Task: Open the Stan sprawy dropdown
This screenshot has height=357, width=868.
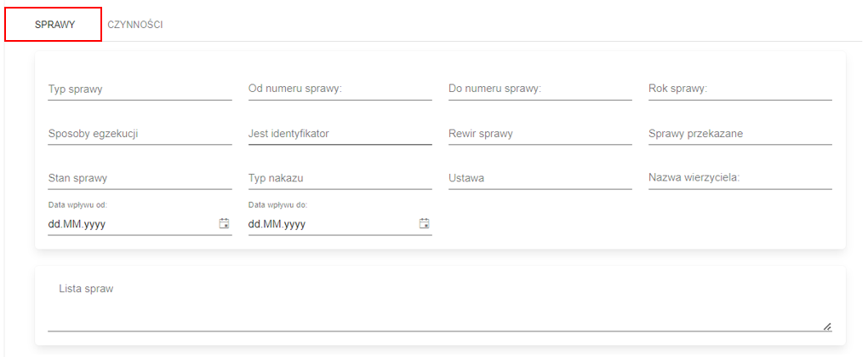Action: click(140, 179)
